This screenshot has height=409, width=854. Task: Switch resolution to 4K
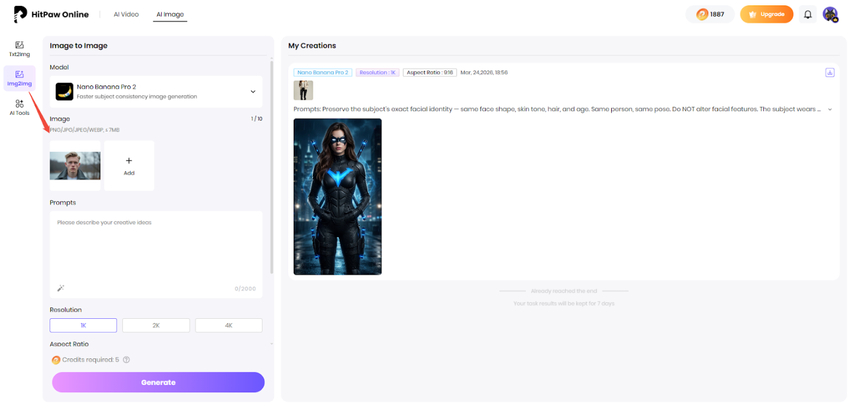(228, 326)
